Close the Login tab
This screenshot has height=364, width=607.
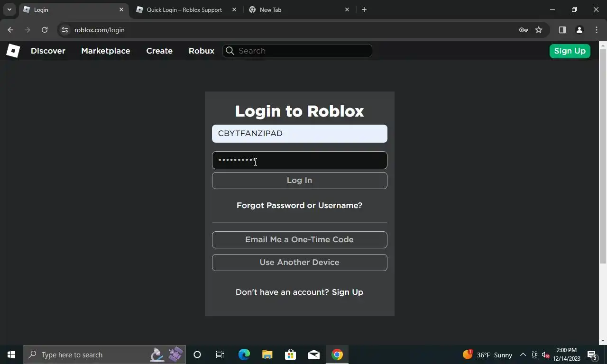[121, 9]
